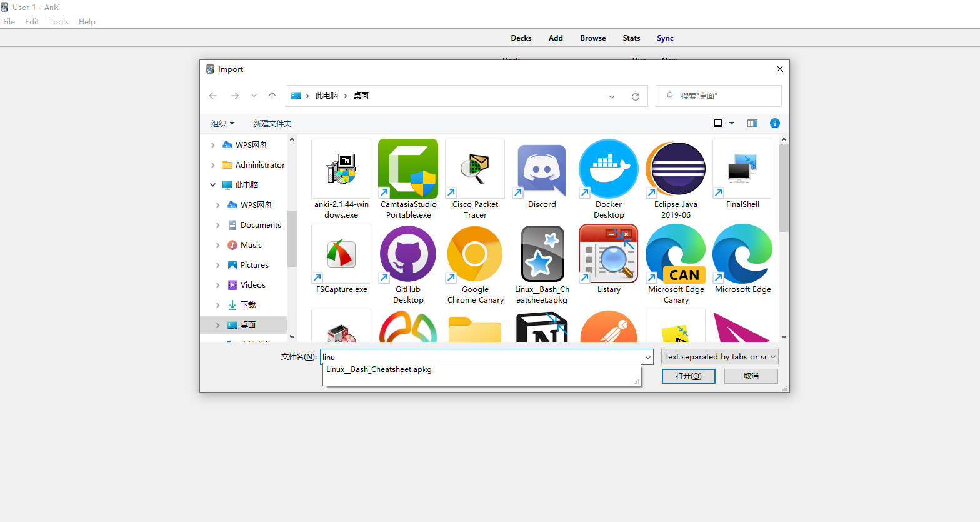Viewport: 980px width, 522px height.
Task: Click the 取消 button
Action: click(x=751, y=376)
